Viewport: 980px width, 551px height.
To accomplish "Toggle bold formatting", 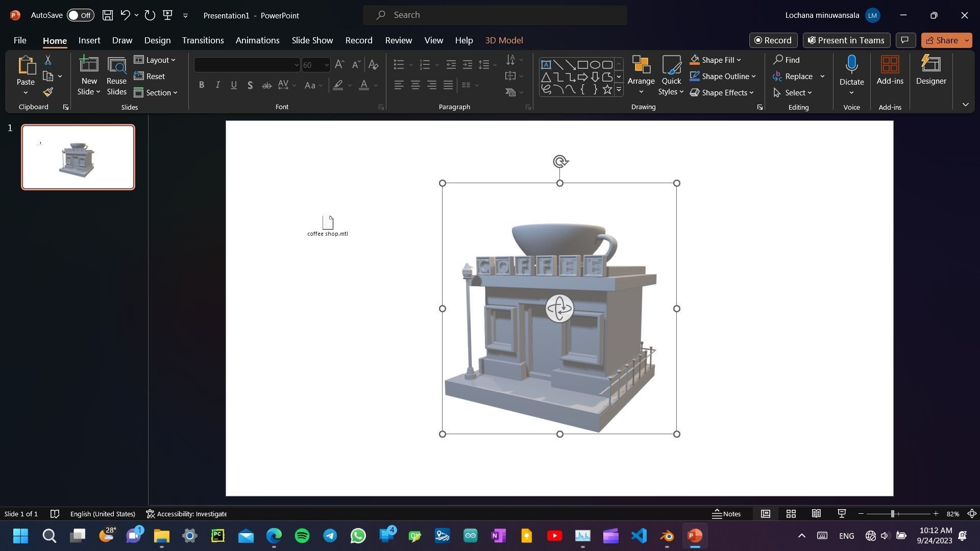I will 202,85.
